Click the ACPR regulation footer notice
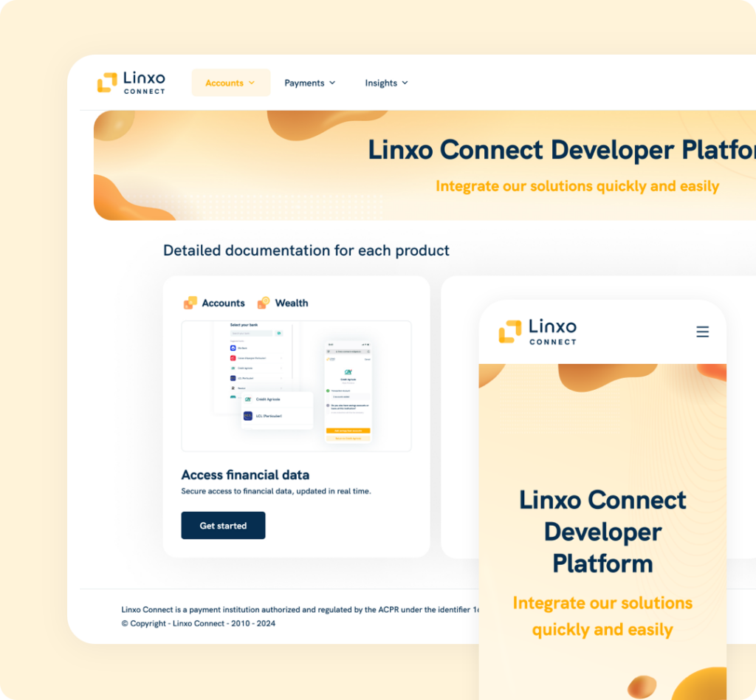The height and width of the screenshot is (700, 756). pyautogui.click(x=300, y=610)
